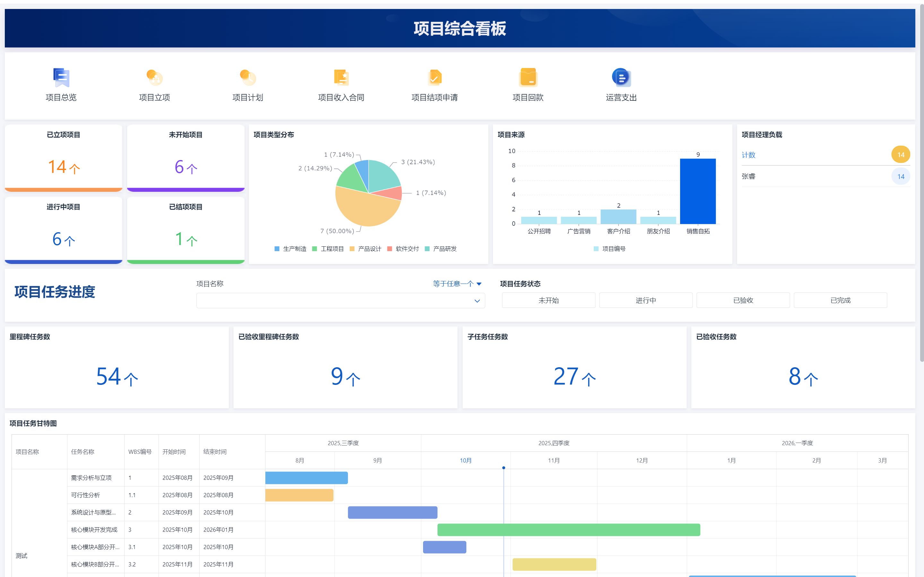Open the 项目结项申请 icon
The width and height of the screenshot is (924, 577).
[435, 78]
